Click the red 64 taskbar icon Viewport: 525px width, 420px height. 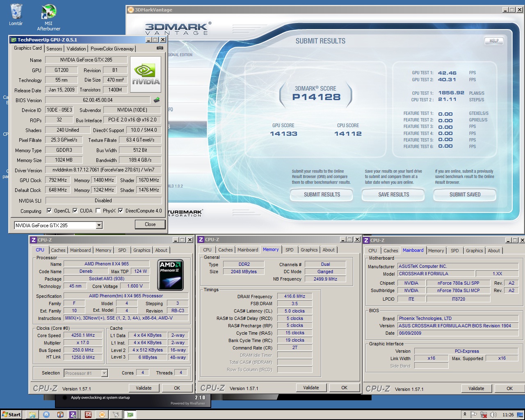88,415
